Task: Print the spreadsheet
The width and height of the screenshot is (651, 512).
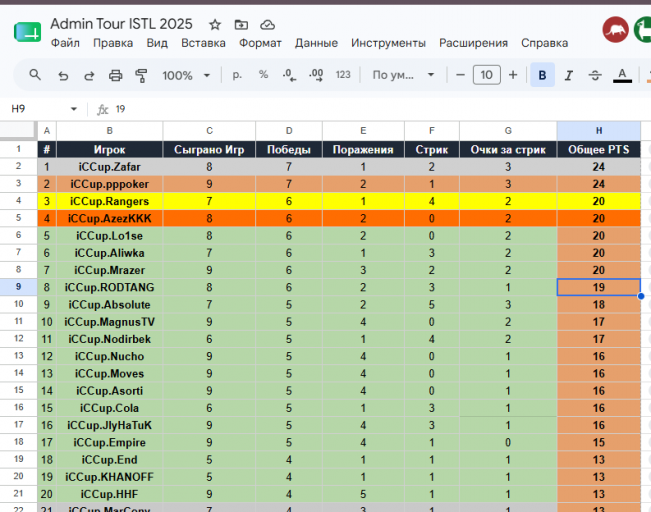Action: [115, 76]
